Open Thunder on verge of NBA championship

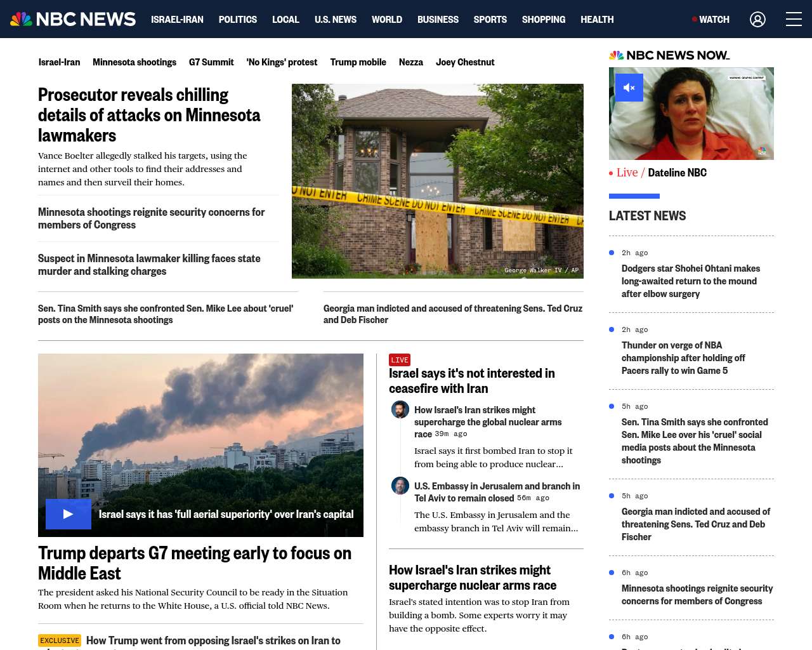tap(683, 358)
